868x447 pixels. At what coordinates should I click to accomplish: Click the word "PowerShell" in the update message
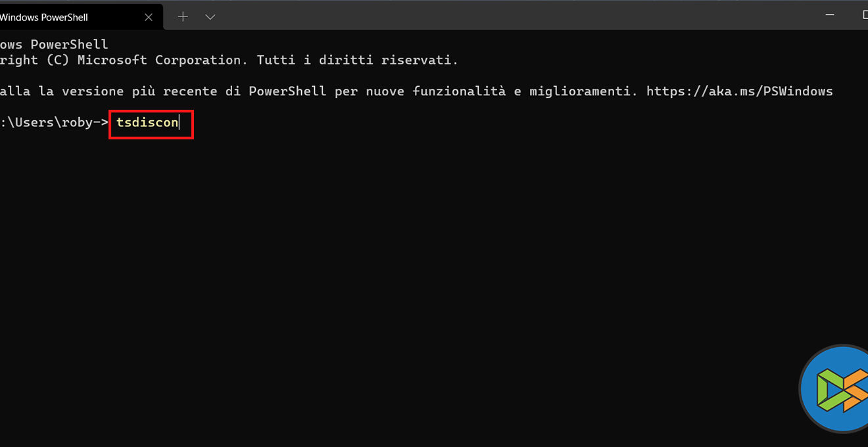[x=287, y=91]
